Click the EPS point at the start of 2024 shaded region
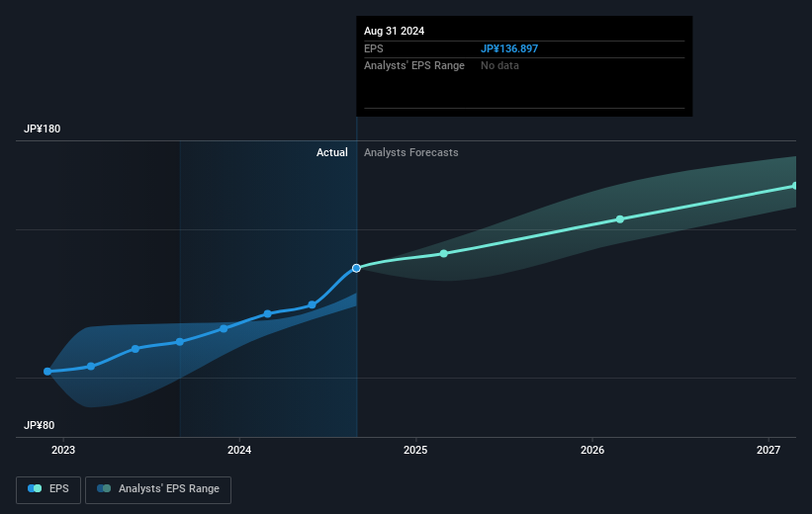The height and width of the screenshot is (514, 812). 180,342
